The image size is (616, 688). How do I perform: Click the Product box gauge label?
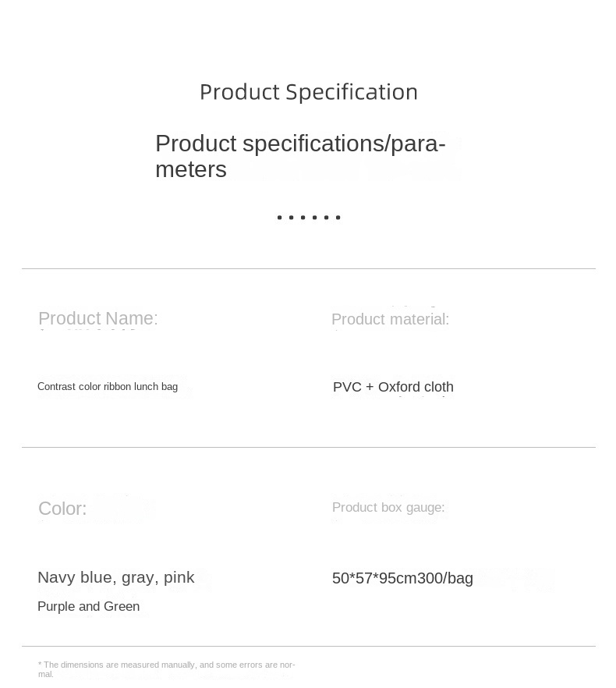(388, 507)
